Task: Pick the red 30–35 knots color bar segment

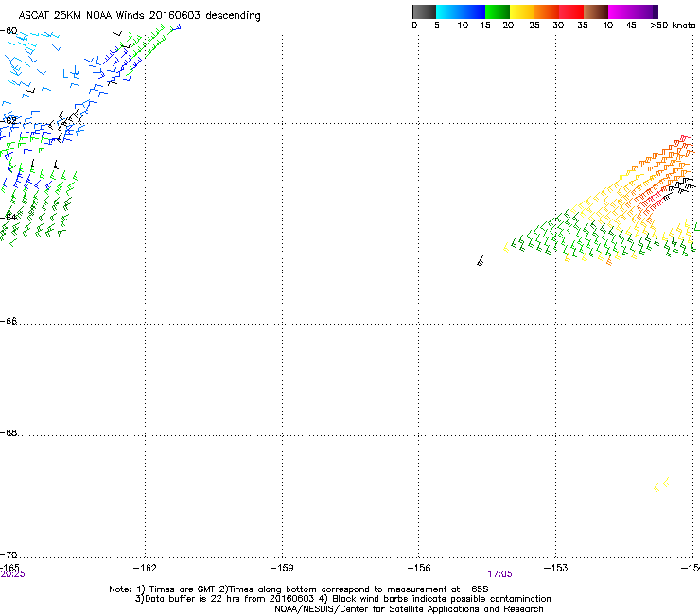Action: pyautogui.click(x=571, y=11)
